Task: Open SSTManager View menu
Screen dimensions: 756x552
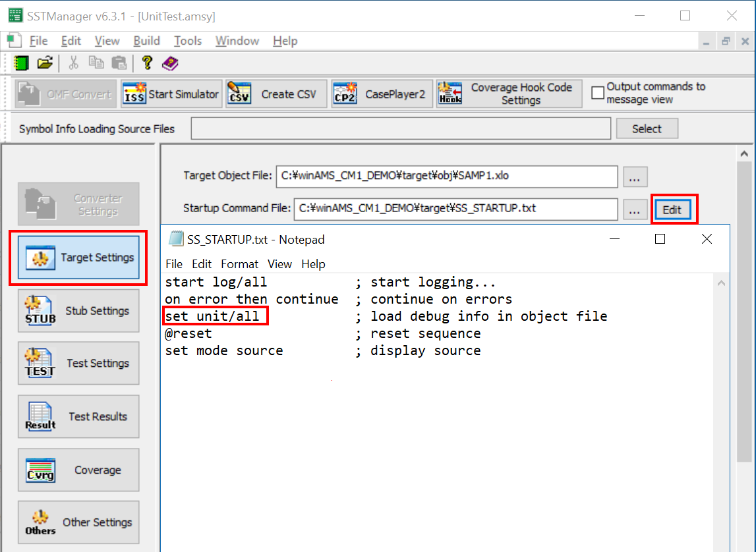Action: click(x=107, y=41)
